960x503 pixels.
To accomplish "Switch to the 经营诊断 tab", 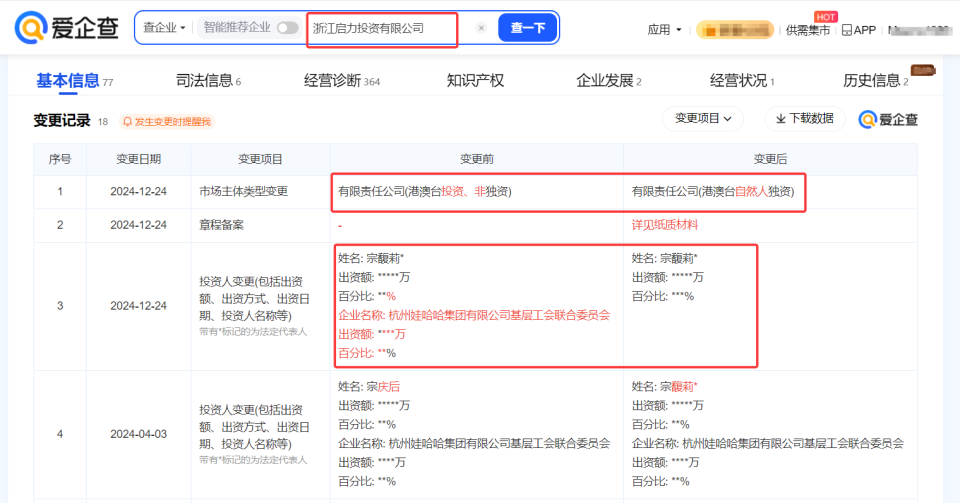I will pyautogui.click(x=342, y=80).
